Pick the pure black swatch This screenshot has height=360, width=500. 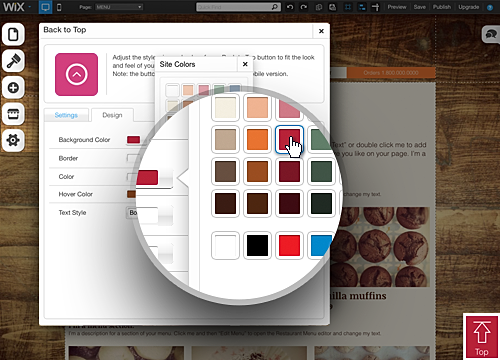(x=257, y=245)
